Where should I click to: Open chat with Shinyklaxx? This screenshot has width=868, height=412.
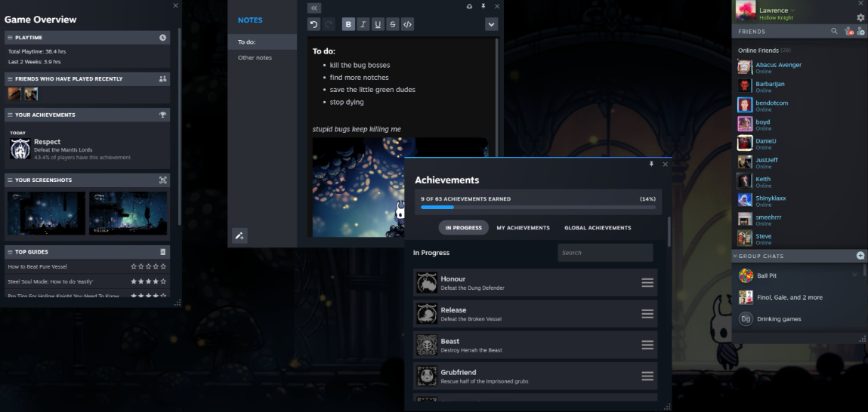click(800, 200)
